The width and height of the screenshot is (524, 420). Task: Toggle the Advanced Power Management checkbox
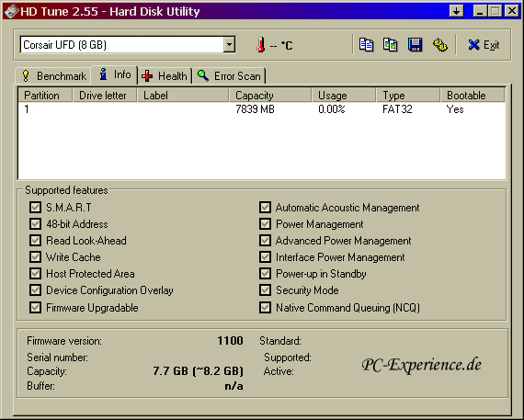[266, 240]
